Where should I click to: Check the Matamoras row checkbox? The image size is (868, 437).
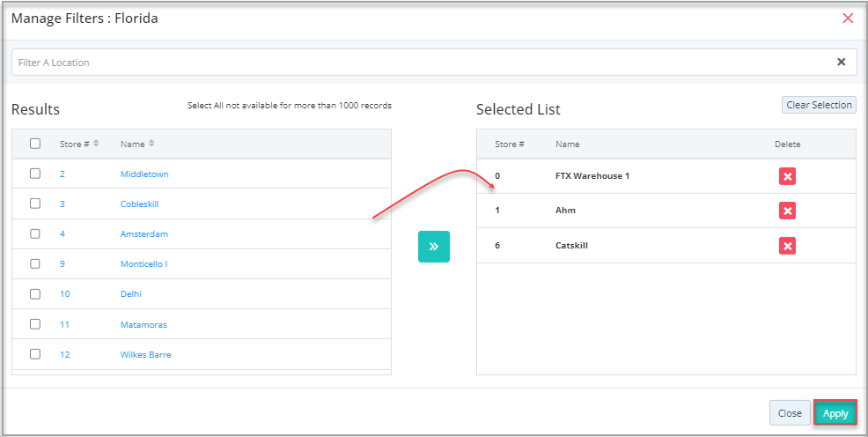tap(35, 324)
